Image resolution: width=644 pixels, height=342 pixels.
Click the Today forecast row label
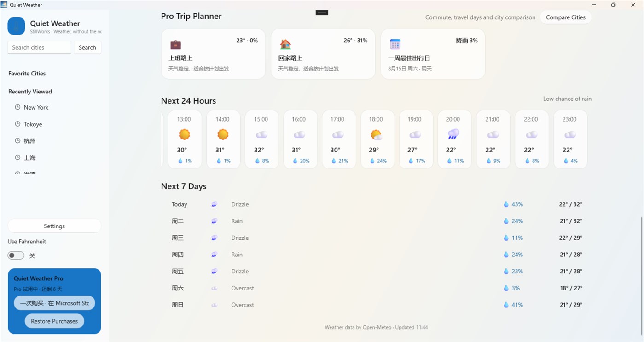180,204
